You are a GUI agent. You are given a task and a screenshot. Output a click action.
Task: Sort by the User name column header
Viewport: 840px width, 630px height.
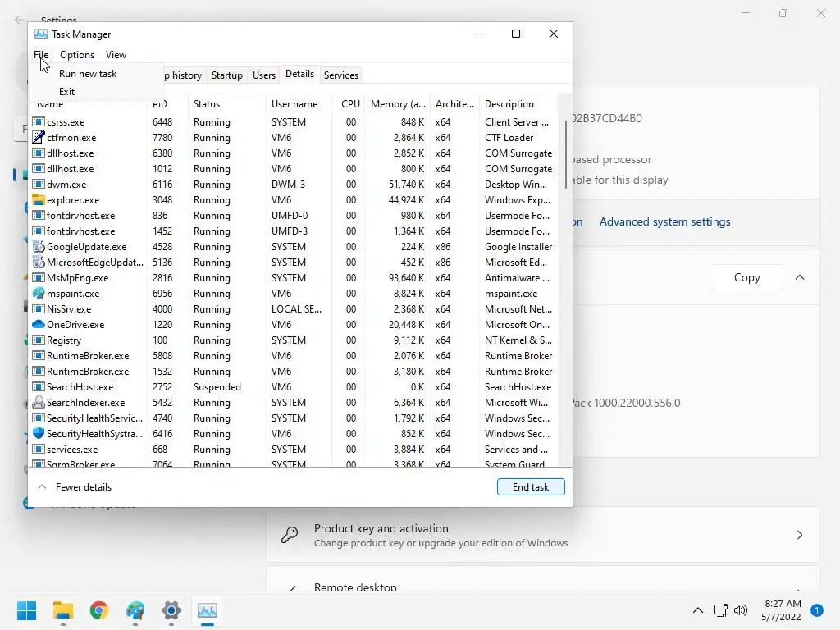(299, 104)
